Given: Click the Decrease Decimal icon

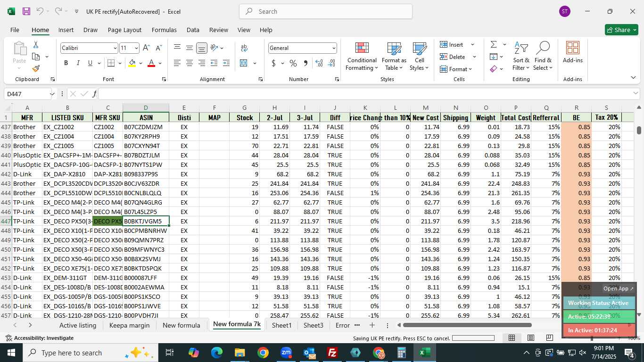Looking at the screenshot, I should 331,63.
